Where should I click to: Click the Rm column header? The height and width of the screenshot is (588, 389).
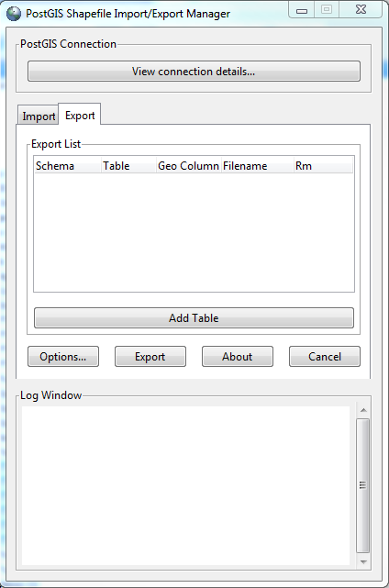pyautogui.click(x=323, y=166)
